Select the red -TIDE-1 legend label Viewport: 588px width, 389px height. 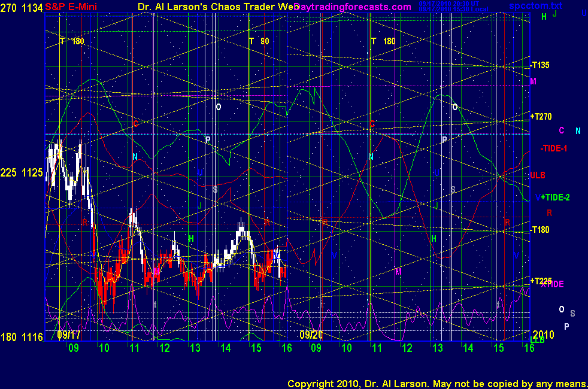coord(553,148)
